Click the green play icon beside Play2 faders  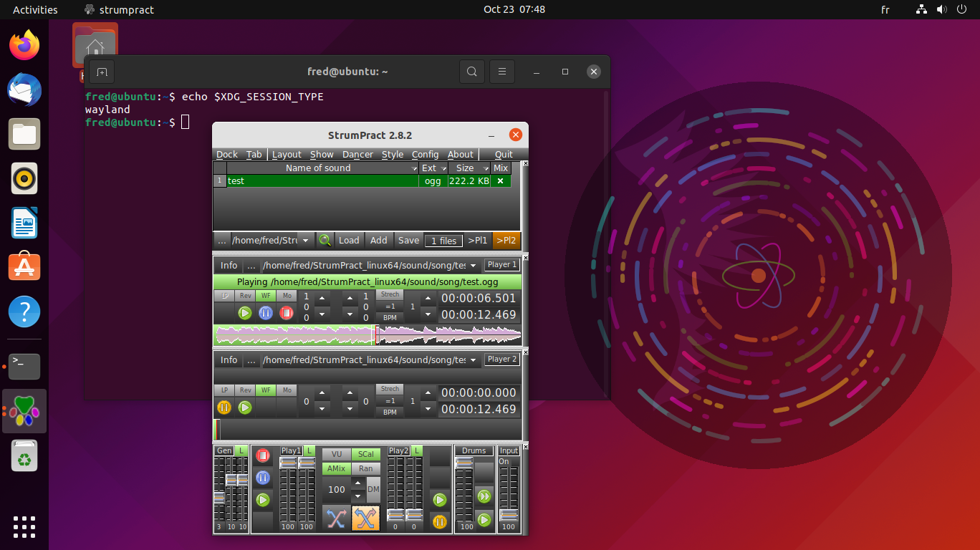point(440,500)
